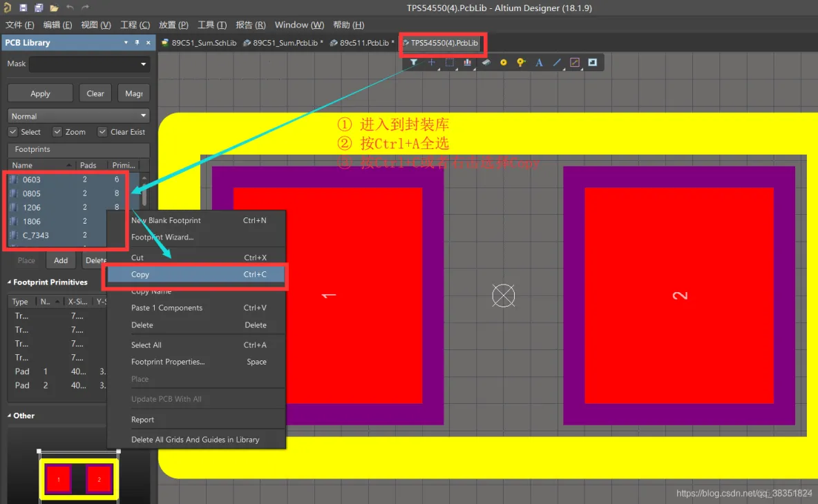Click the 1806 footprint row icon
Screen dimensions: 818x504
pos(14,221)
